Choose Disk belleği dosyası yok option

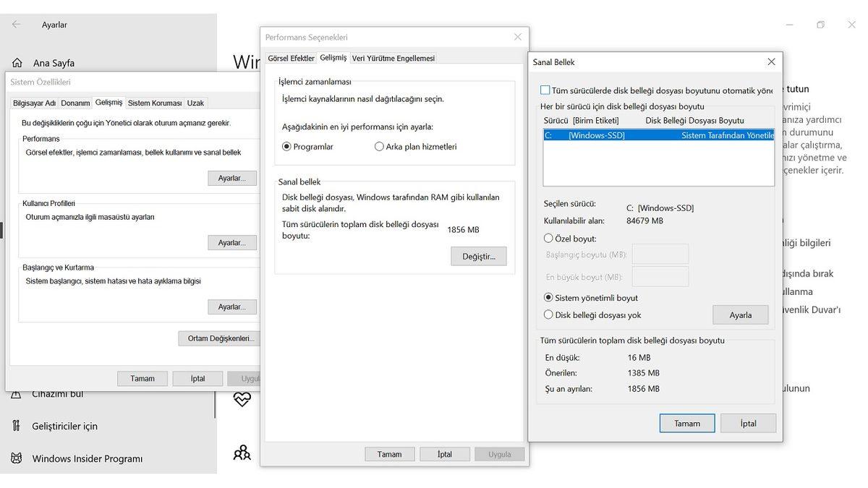(x=548, y=314)
